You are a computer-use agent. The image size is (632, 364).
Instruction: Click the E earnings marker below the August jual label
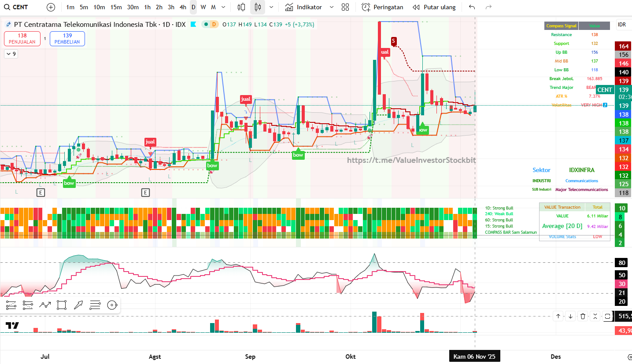[x=145, y=192]
